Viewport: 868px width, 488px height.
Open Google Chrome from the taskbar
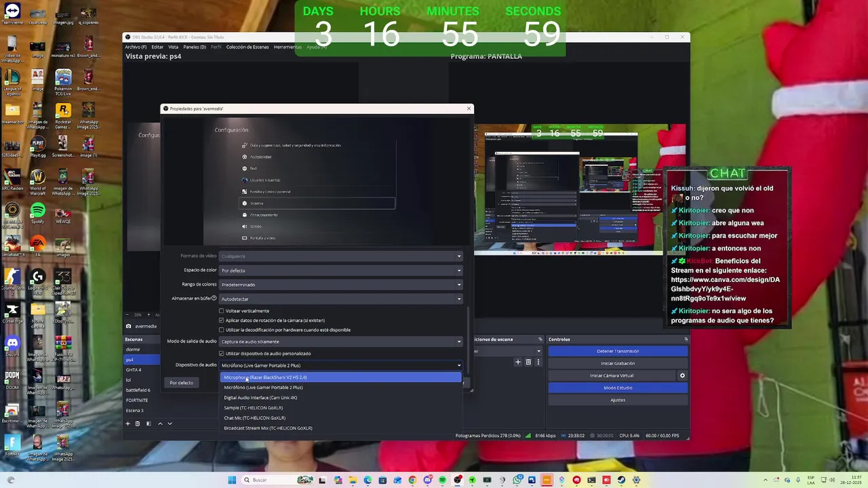pos(412,480)
